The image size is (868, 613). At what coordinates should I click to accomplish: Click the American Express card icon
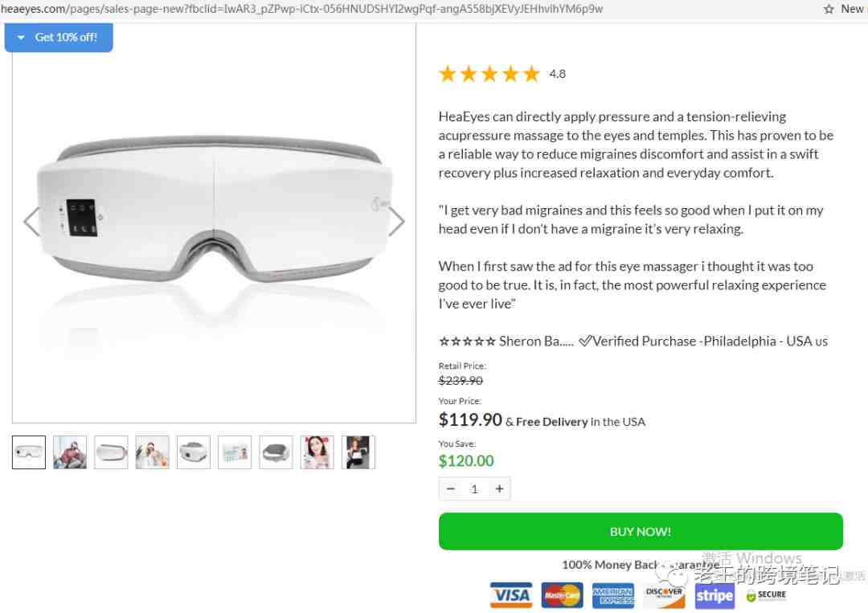[x=612, y=595]
